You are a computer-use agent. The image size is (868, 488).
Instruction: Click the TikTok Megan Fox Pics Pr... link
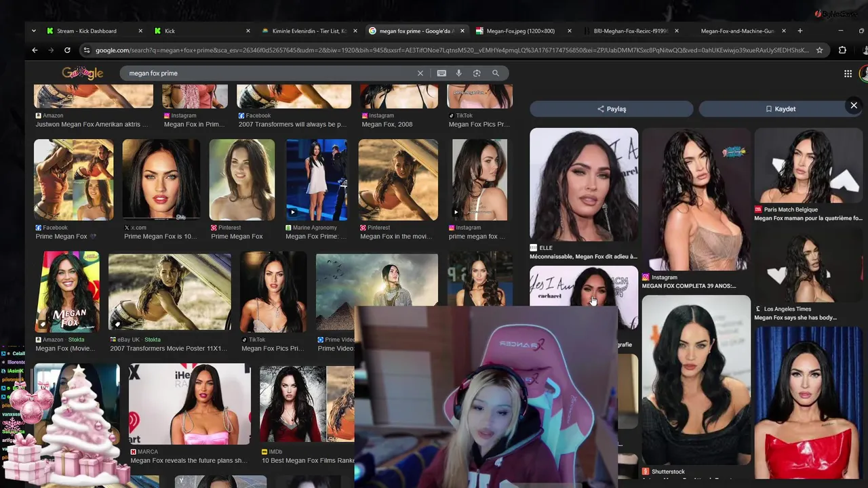pyautogui.click(x=479, y=124)
